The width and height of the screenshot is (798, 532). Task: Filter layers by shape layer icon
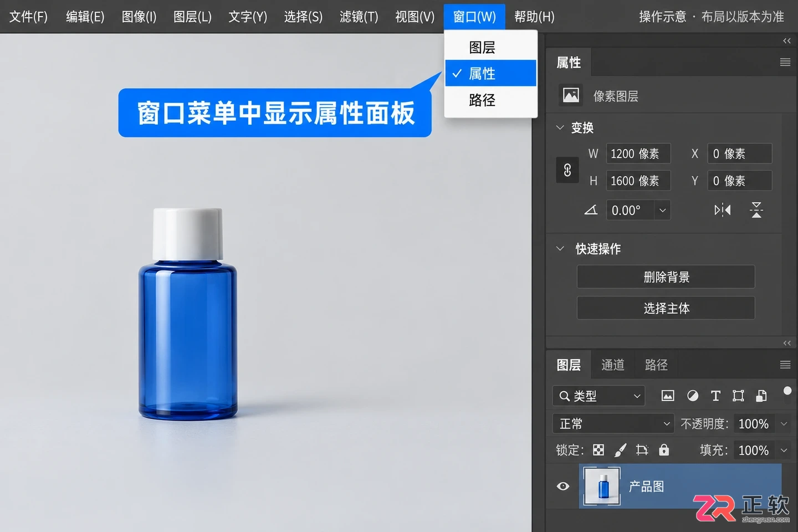click(x=738, y=396)
